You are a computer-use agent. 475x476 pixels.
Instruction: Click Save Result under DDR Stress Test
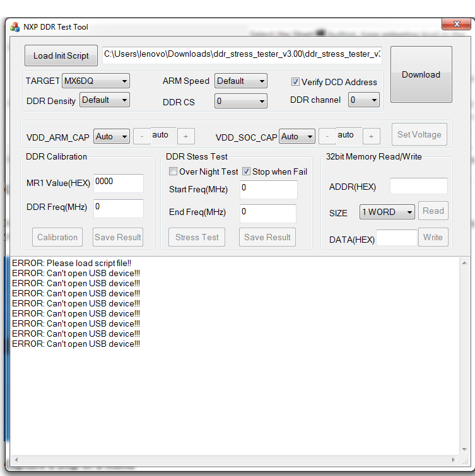(x=267, y=237)
